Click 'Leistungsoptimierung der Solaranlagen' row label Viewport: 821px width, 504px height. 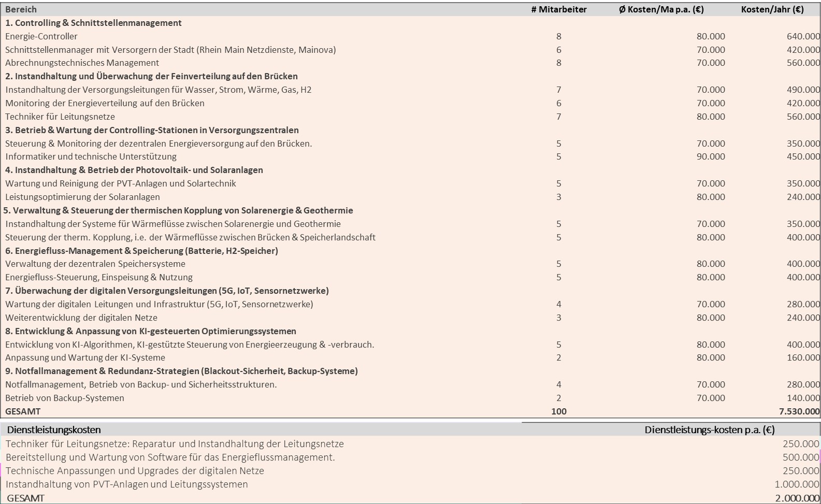click(x=82, y=197)
